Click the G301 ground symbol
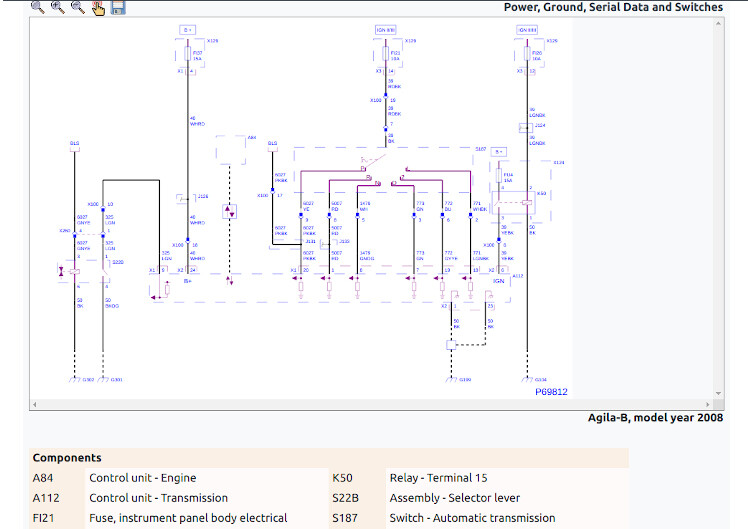This screenshot has height=529, width=748. coord(103,380)
